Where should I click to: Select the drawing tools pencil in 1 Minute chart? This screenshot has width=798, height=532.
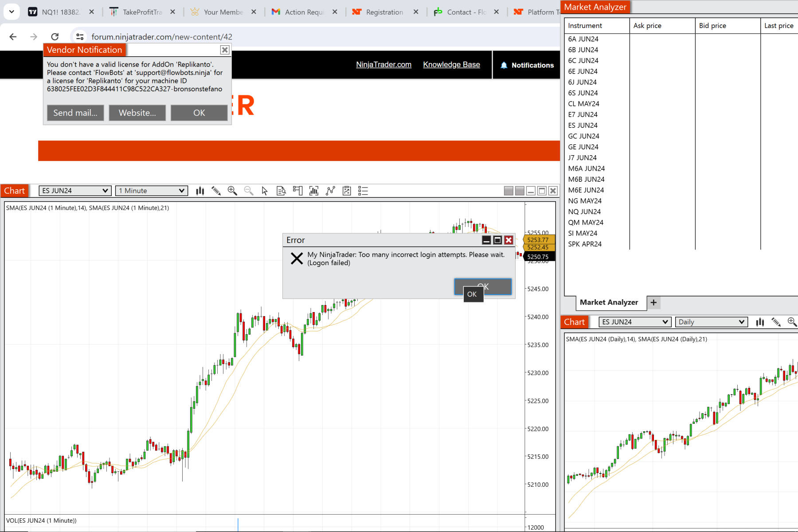click(x=216, y=191)
